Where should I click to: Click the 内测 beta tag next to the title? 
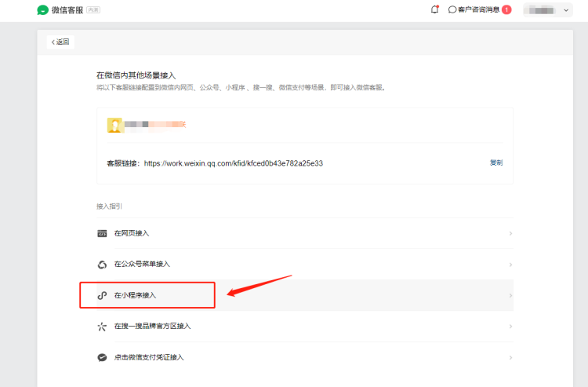[93, 10]
